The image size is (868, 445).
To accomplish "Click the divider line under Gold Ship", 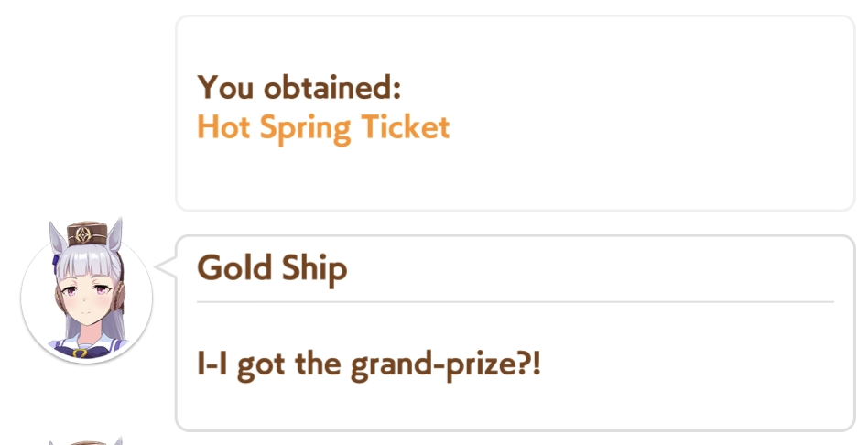I will coord(515,302).
